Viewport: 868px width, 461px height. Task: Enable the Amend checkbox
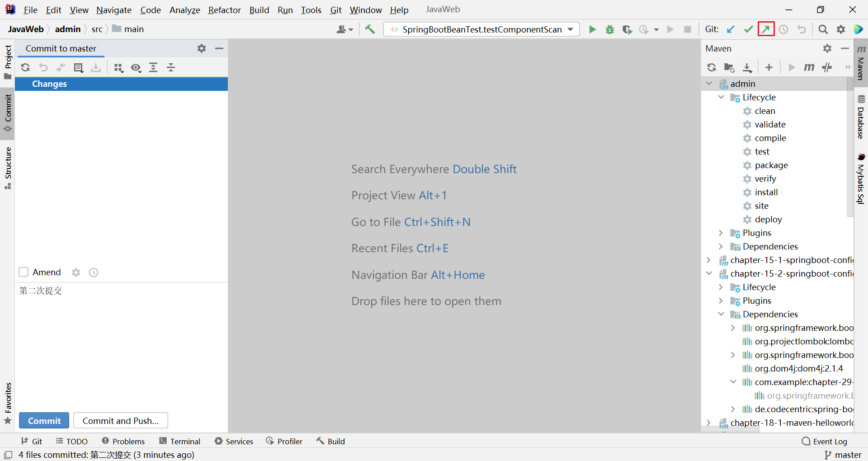(24, 272)
